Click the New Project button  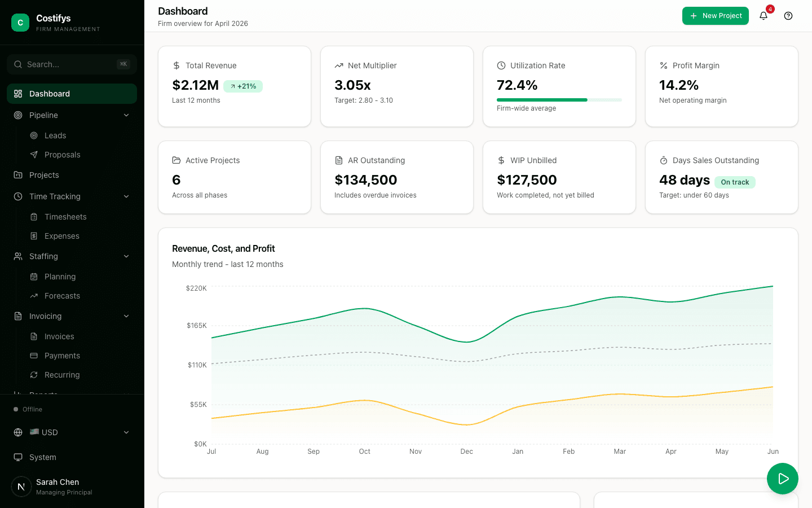tap(715, 16)
